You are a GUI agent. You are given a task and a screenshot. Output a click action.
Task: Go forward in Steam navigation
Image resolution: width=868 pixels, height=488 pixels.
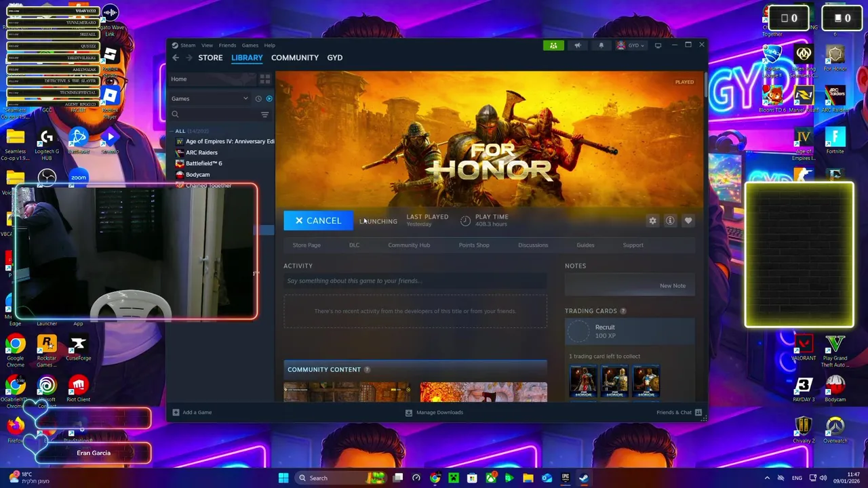pyautogui.click(x=189, y=58)
